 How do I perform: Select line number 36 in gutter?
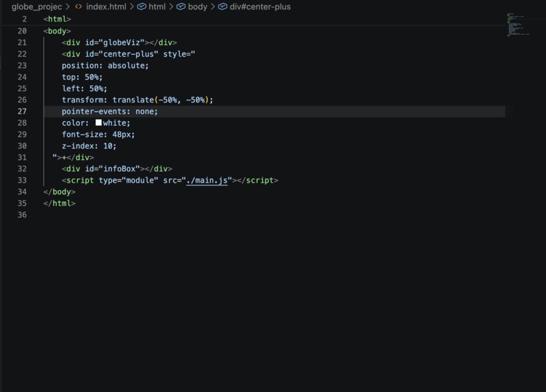tap(22, 215)
